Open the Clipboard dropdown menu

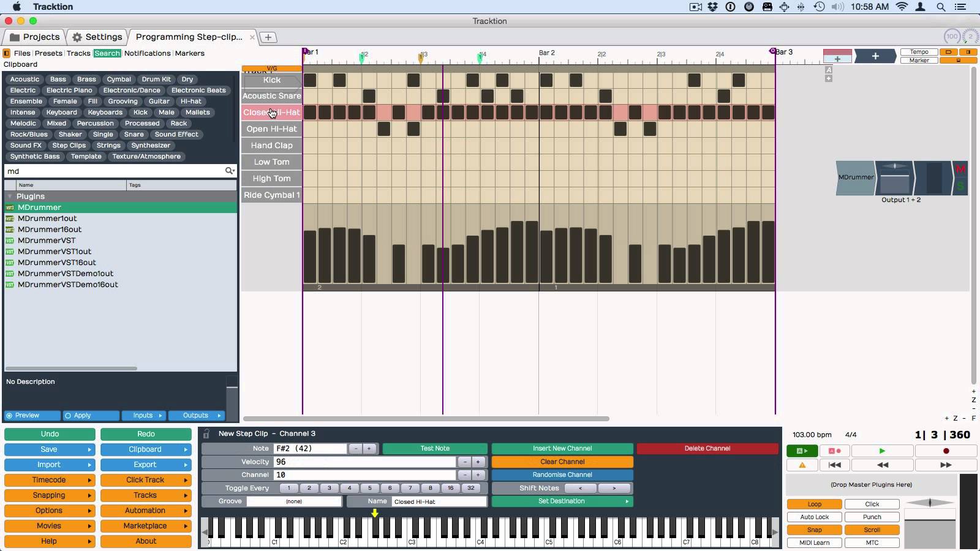coord(146,449)
